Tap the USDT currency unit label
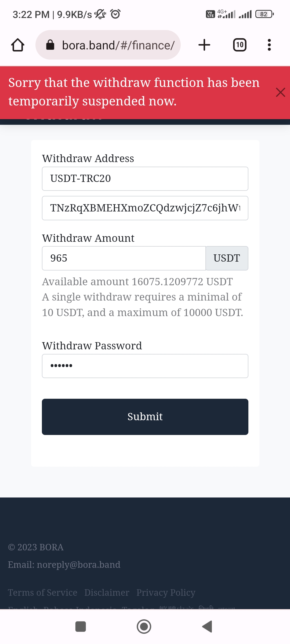The image size is (290, 644). (x=227, y=258)
